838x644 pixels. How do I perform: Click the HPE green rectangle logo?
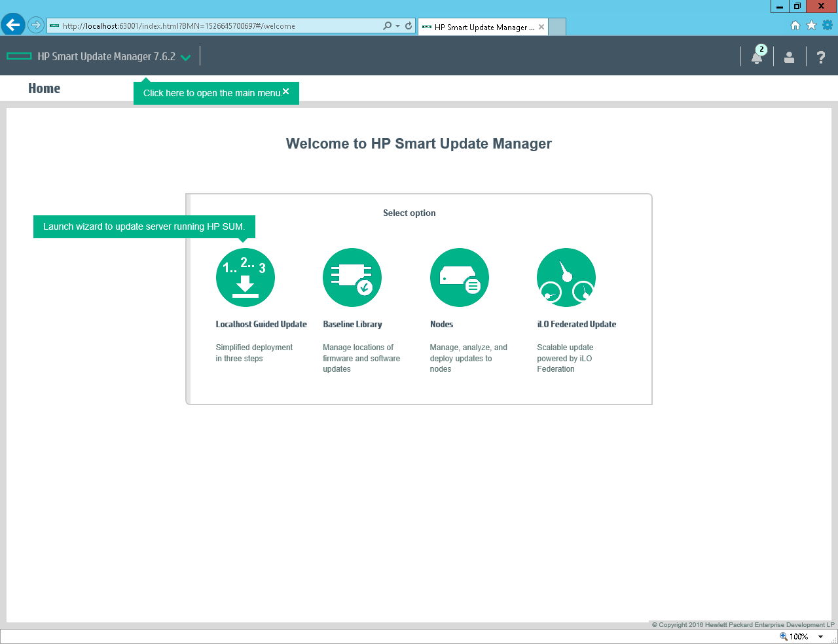click(x=19, y=56)
